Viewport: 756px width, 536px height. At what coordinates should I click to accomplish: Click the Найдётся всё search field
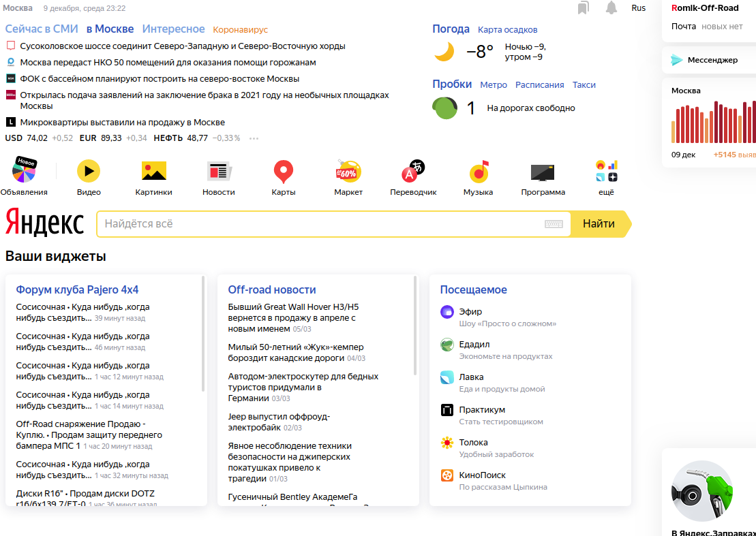coord(320,224)
